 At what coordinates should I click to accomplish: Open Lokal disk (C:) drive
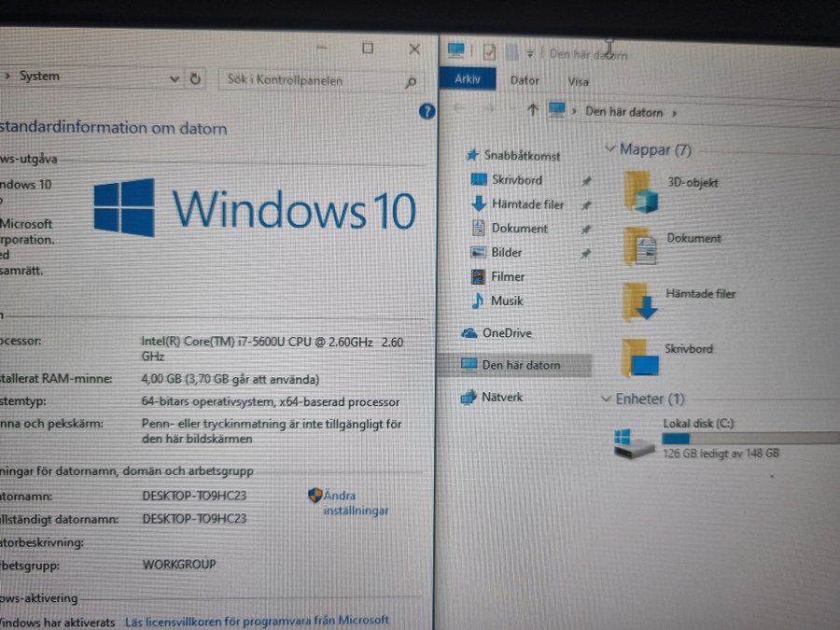[636, 441]
